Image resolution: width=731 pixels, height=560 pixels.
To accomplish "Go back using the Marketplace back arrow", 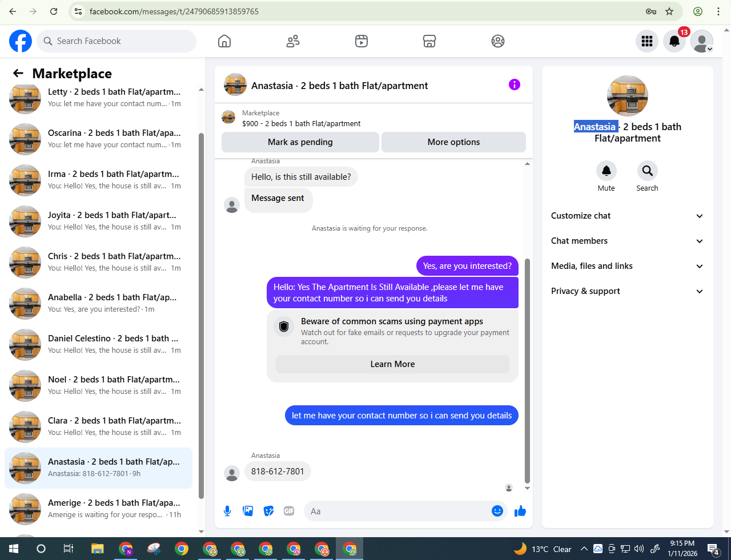I will [18, 73].
